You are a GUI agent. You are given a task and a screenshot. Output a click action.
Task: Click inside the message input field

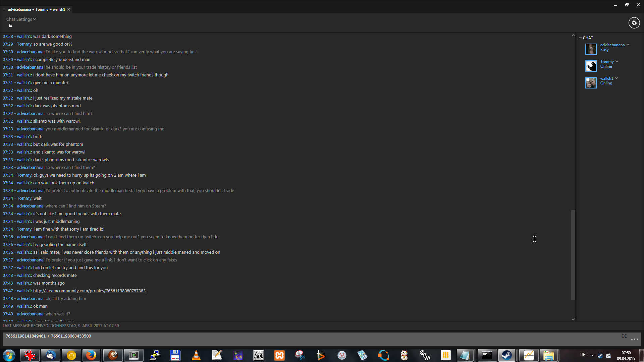302,339
